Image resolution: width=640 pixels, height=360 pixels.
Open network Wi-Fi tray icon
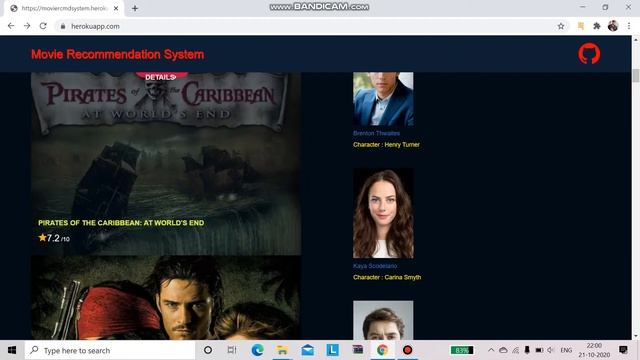(516, 350)
